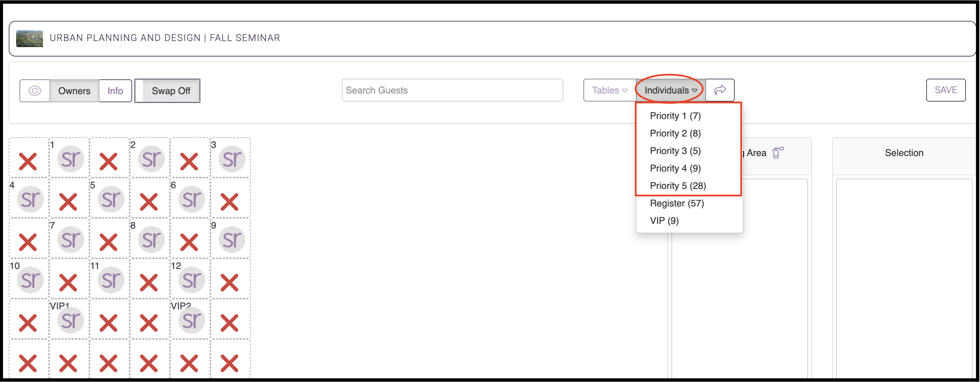The height and width of the screenshot is (382, 980).
Task: Click the red X right of table 12
Action: [x=230, y=283]
